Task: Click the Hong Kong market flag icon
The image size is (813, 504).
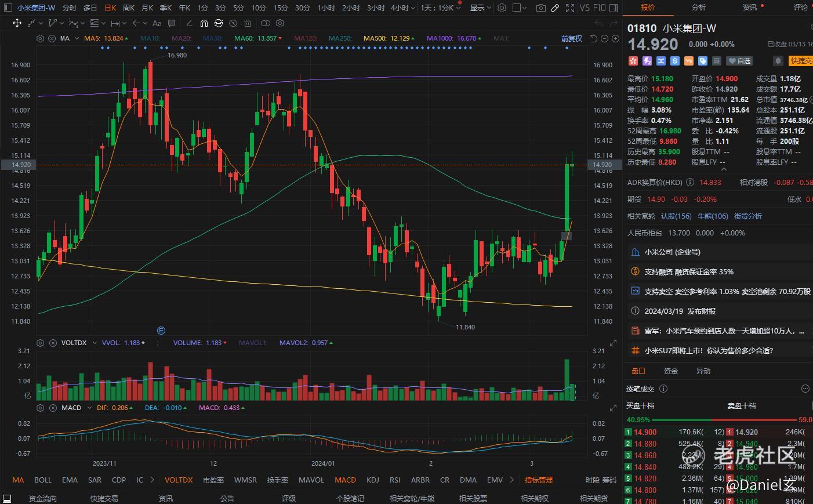Action: (633, 61)
